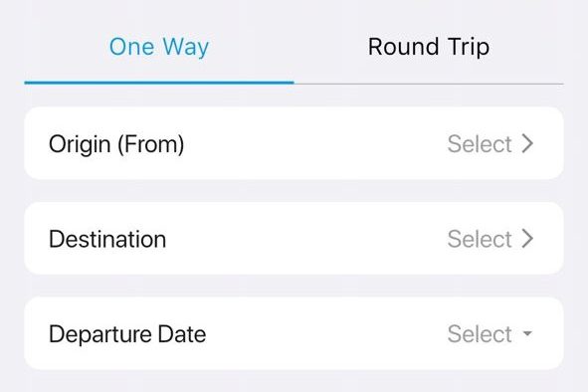Click the middle of the Destination card
Viewport: 588px width, 392px height.
coord(294,239)
